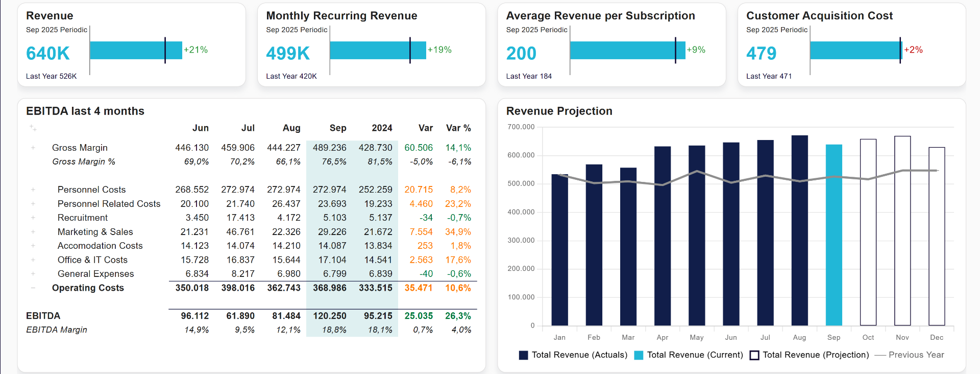
Task: Click the 640K Revenue value
Action: (x=48, y=53)
